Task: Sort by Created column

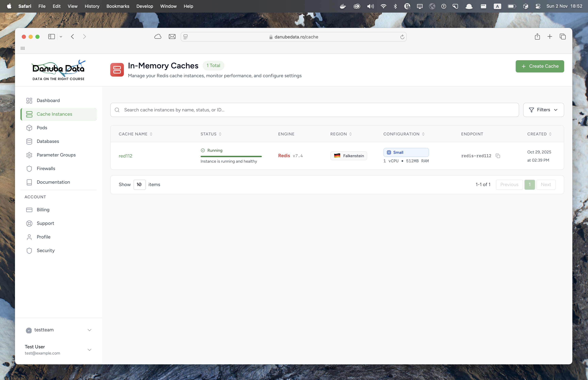Action: click(x=551, y=134)
